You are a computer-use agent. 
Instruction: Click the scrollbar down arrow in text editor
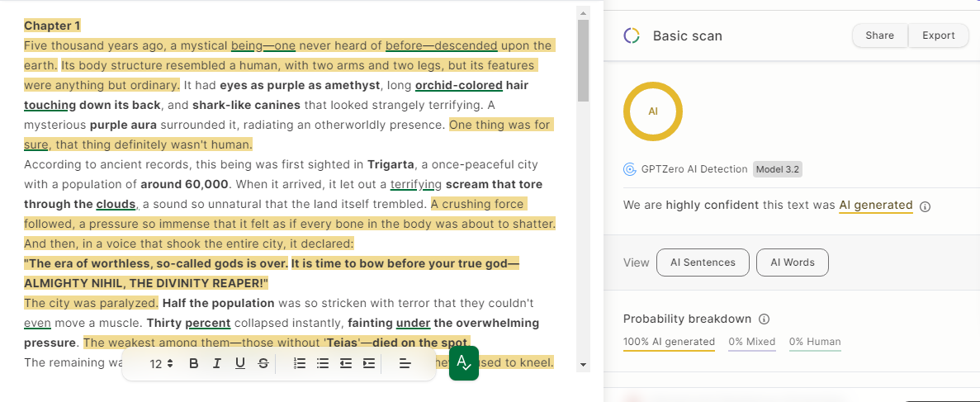click(583, 364)
